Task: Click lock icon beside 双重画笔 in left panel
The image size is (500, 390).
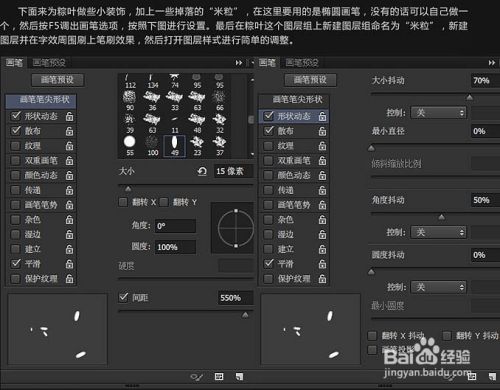Action: [69, 160]
